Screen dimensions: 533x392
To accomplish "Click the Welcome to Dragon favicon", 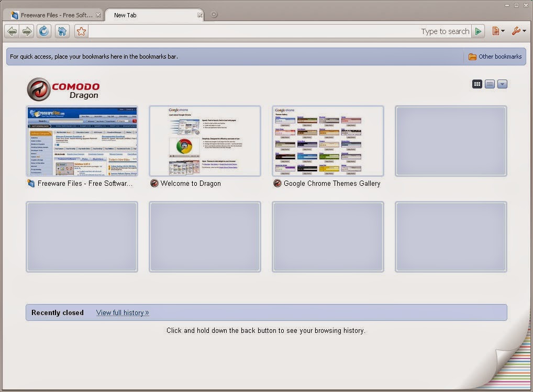I will click(154, 183).
